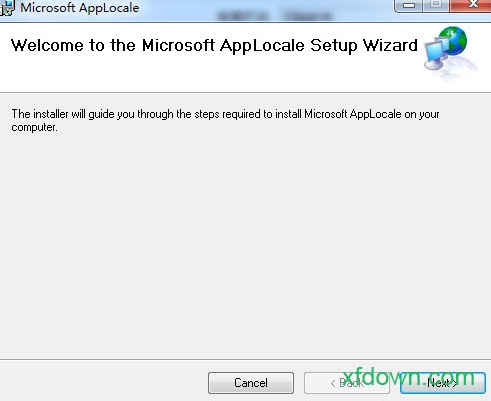Click the green xfdown.com watermark
Image resolution: width=491 pixels, height=401 pixels.
click(x=409, y=377)
